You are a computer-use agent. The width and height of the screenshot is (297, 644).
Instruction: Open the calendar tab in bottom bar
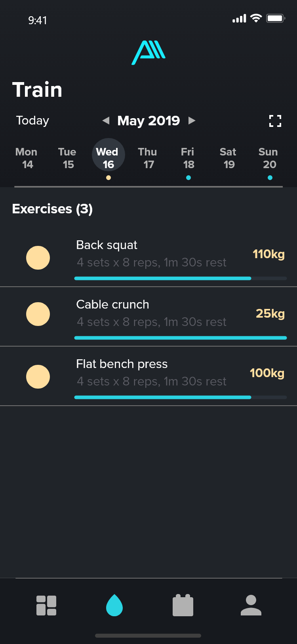click(183, 605)
